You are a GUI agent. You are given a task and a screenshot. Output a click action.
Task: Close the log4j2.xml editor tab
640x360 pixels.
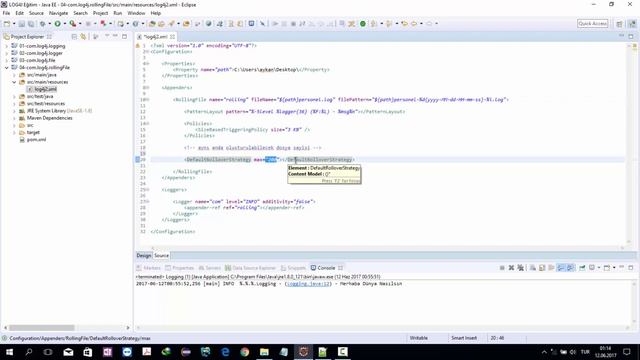point(173,37)
